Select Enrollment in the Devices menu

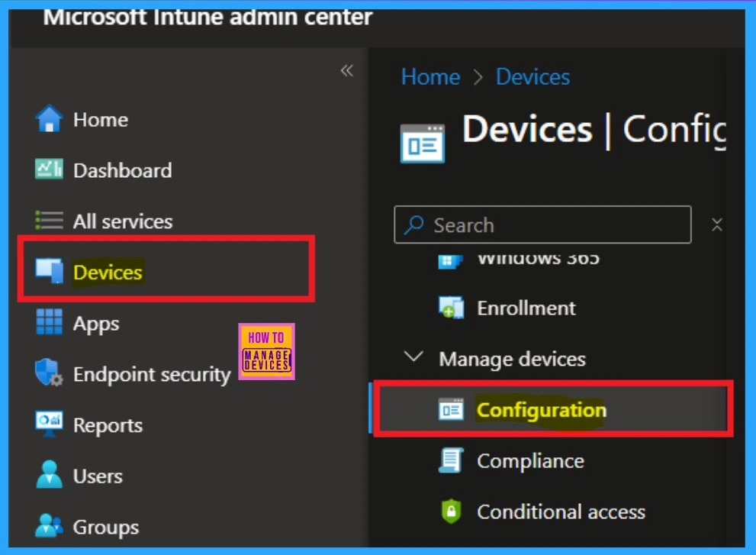click(526, 308)
